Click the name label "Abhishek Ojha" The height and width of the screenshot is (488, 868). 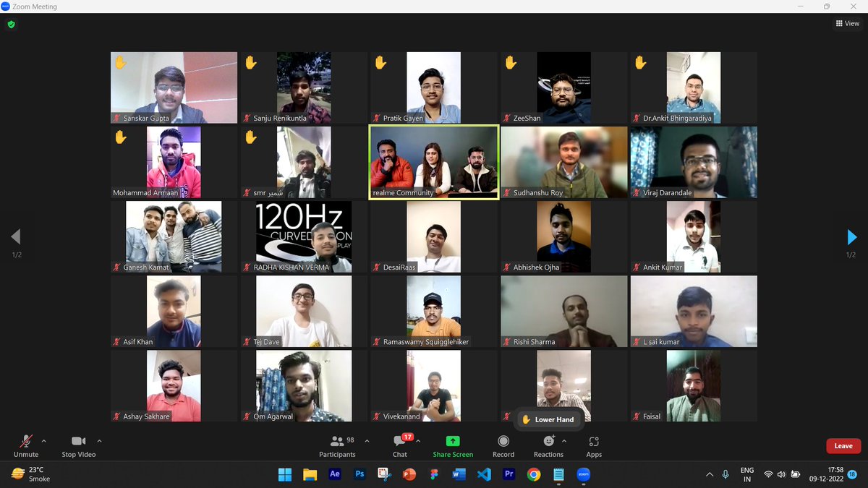(x=536, y=267)
